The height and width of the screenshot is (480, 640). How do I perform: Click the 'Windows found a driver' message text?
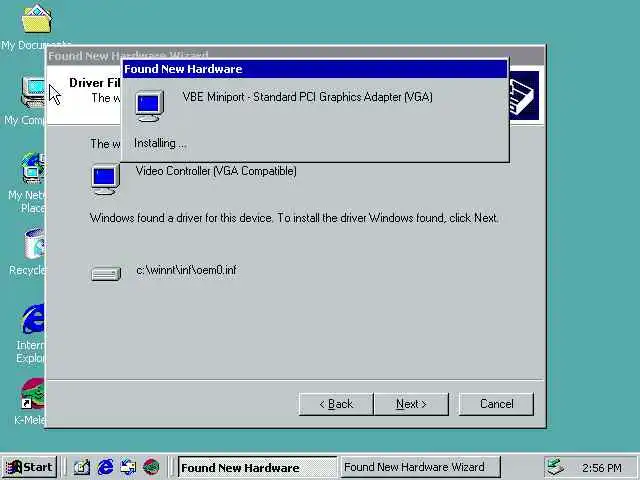coord(294,218)
